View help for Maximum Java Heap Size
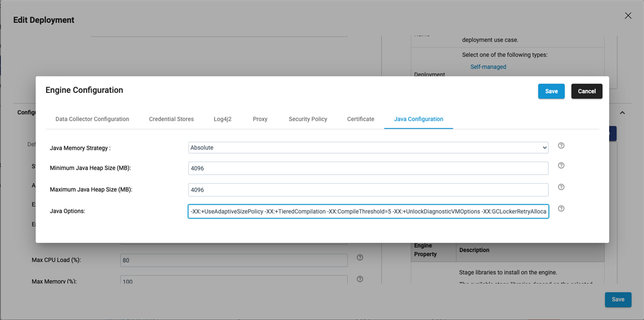The width and height of the screenshot is (644, 320). 561,187
